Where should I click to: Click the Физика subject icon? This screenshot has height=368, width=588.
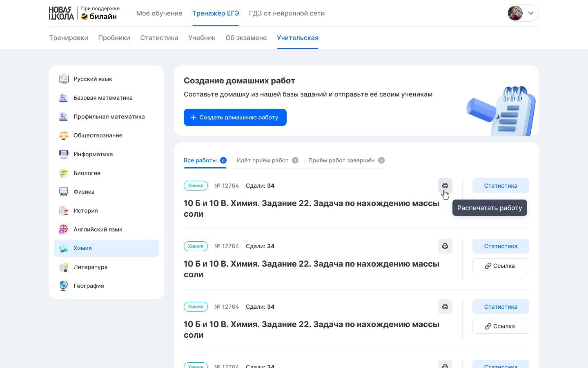63,192
